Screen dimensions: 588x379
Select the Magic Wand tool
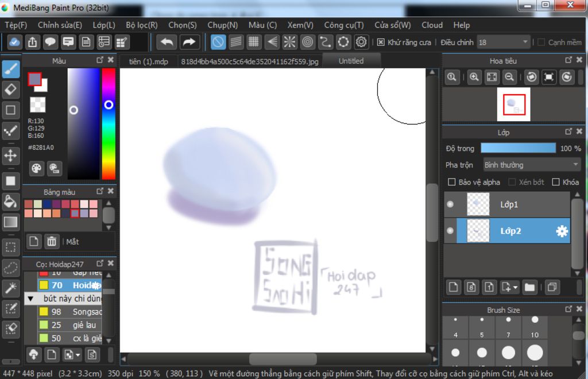[x=10, y=288]
